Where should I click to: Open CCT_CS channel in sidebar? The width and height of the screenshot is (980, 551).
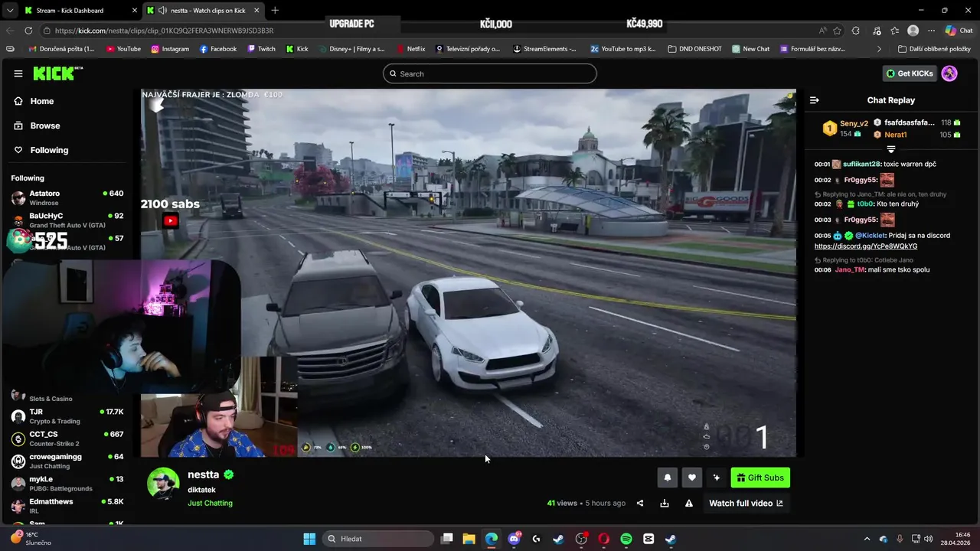67,439
